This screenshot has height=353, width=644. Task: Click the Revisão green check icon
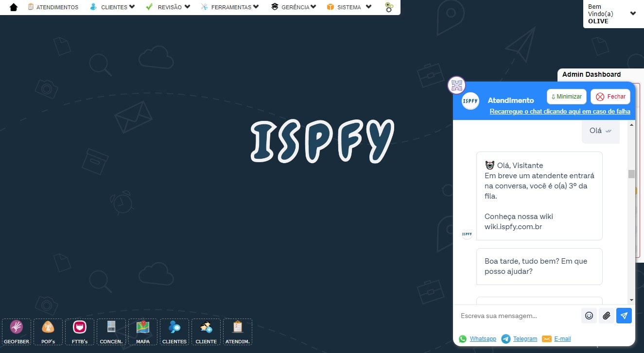tap(149, 7)
